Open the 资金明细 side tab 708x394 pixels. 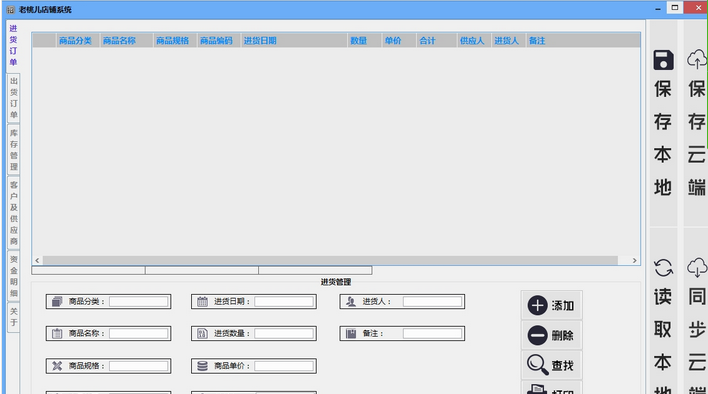[14, 276]
